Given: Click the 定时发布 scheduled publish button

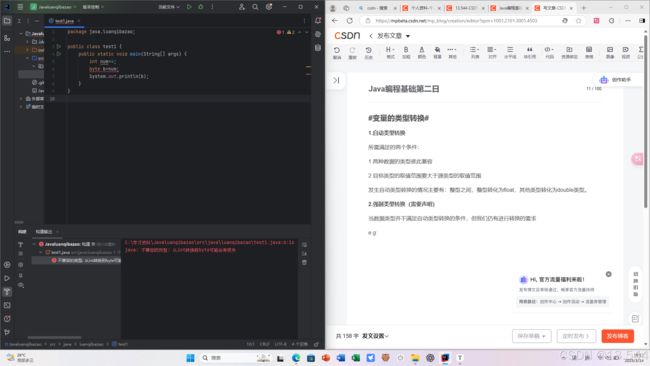Looking at the screenshot, I should tap(576, 336).
